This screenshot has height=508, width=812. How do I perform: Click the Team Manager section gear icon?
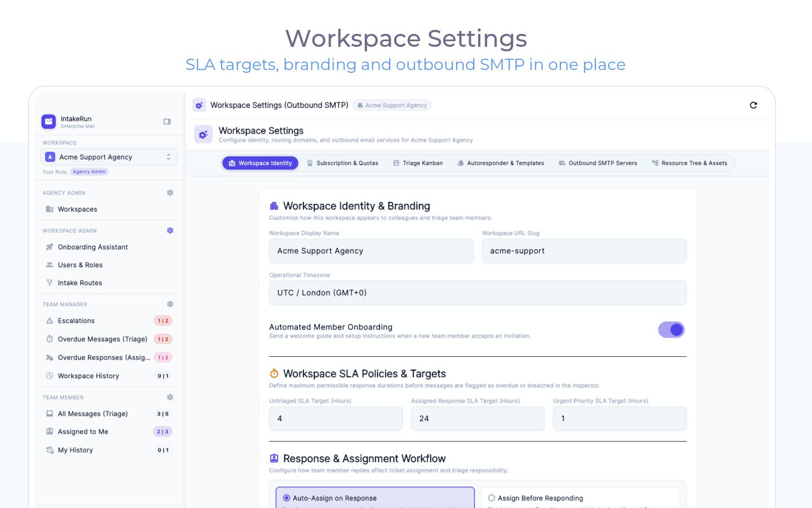(x=170, y=304)
